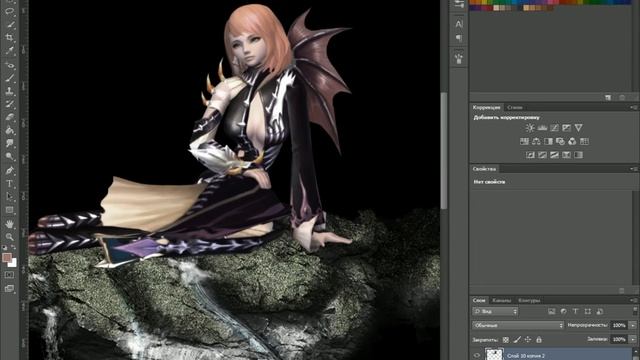Swap foreground and background colors
The width and height of the screenshot is (640, 360).
[13, 247]
